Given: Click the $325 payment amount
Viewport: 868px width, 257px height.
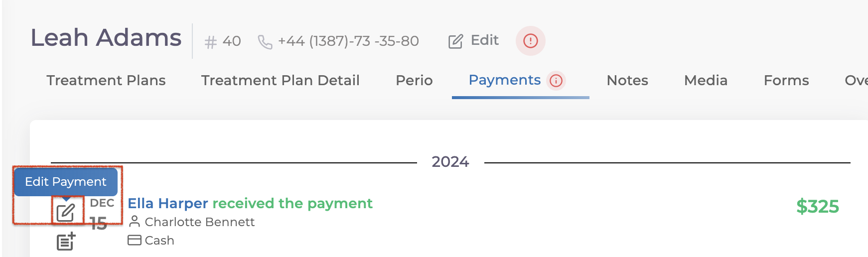Looking at the screenshot, I should click(817, 206).
